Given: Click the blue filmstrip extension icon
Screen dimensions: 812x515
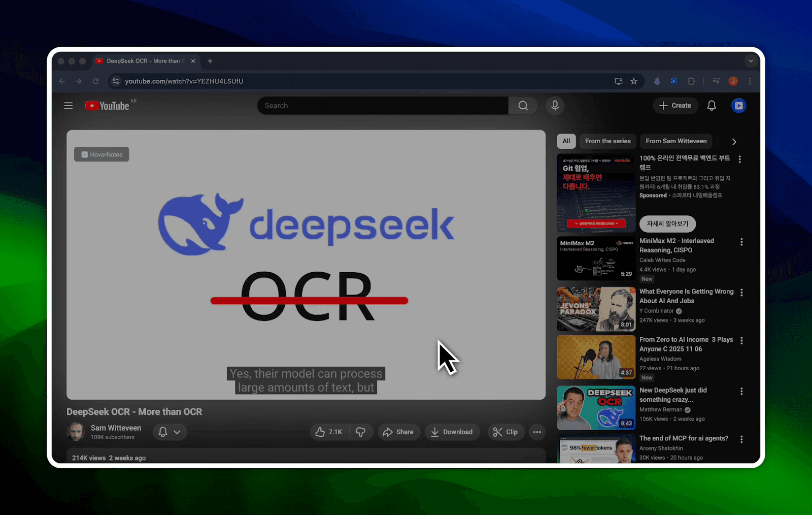Looking at the screenshot, I should point(674,81).
